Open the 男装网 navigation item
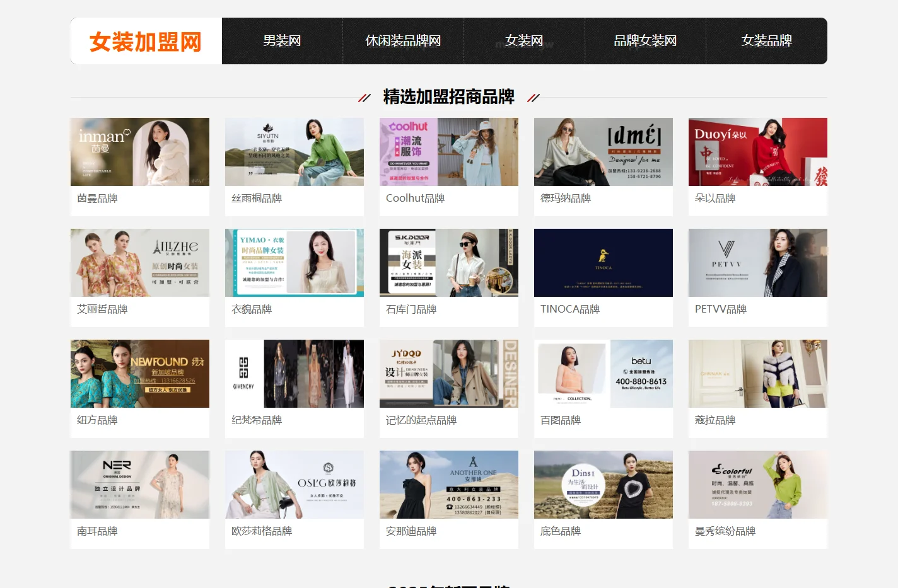 pos(282,41)
